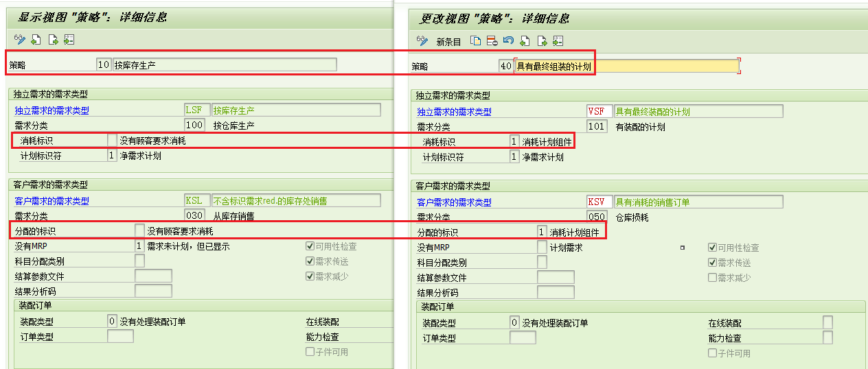Go to previous entry in left window
This screenshot has width=868, height=369.
pos(36,40)
